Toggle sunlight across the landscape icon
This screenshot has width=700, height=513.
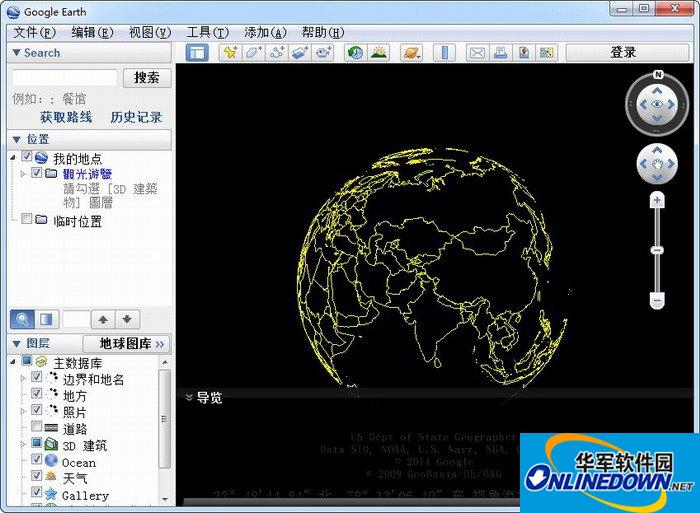(379, 53)
